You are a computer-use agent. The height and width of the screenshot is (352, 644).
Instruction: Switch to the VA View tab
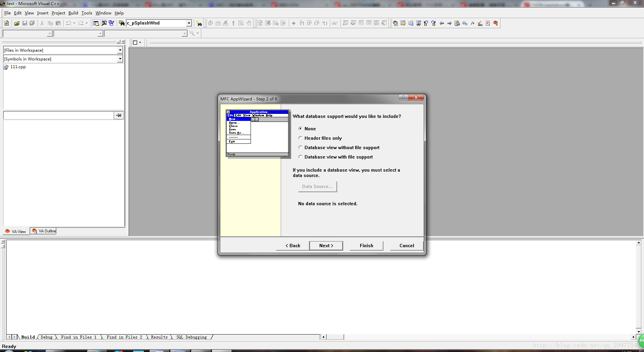pyautogui.click(x=16, y=231)
